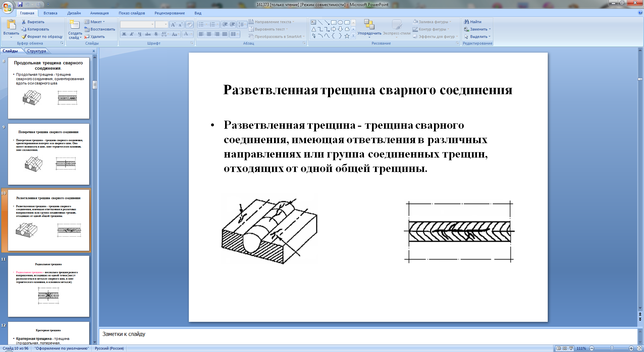
Task: Align text right in paragraph group
Action: click(217, 34)
